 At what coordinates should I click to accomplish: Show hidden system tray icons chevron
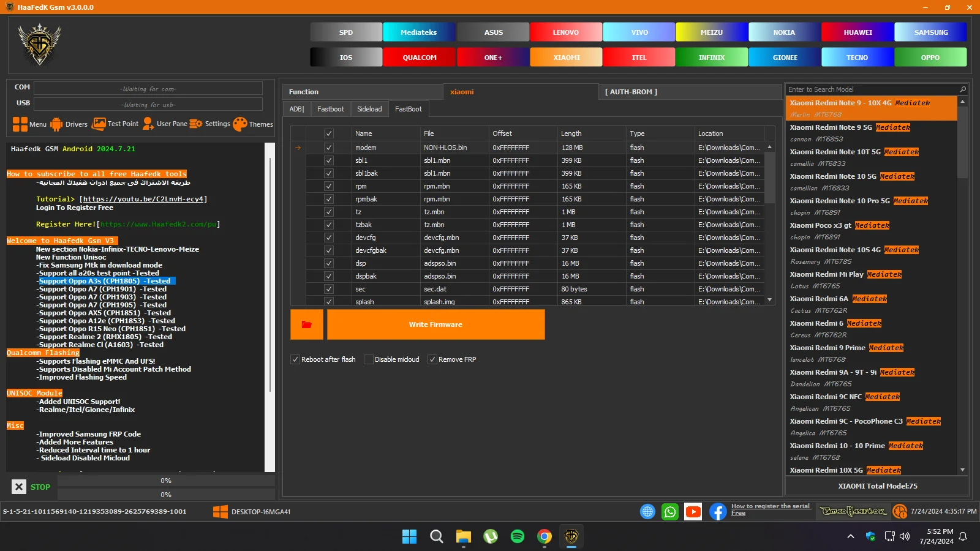pyautogui.click(x=850, y=536)
